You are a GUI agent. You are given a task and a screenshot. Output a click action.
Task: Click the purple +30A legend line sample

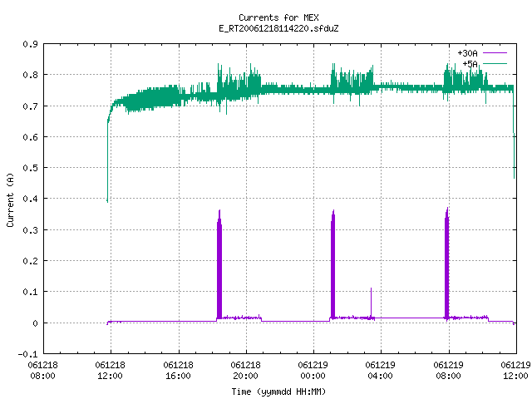[495, 53]
